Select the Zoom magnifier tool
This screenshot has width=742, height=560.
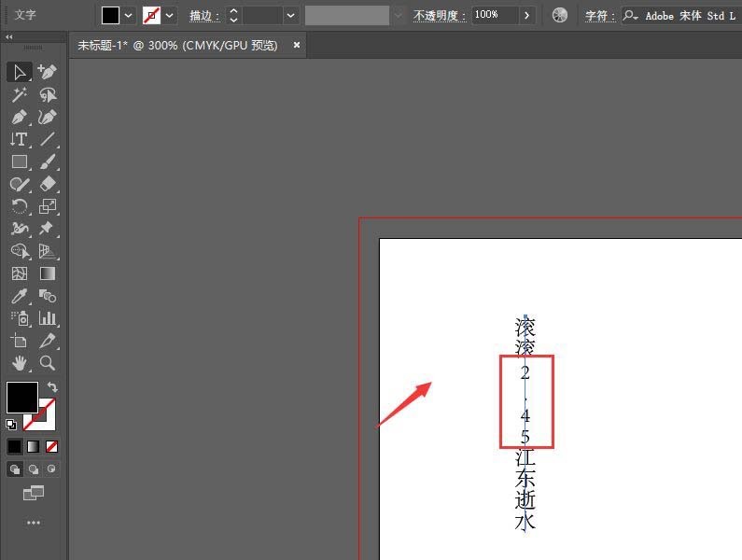(x=48, y=363)
